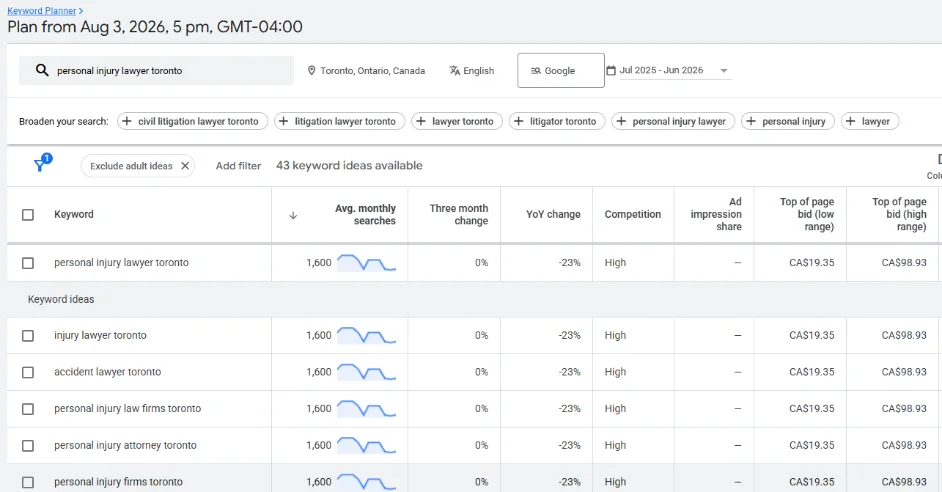Add the 'personal injury lawyer' suggestion chip
Screen dimensions: 942x492
click(x=673, y=121)
